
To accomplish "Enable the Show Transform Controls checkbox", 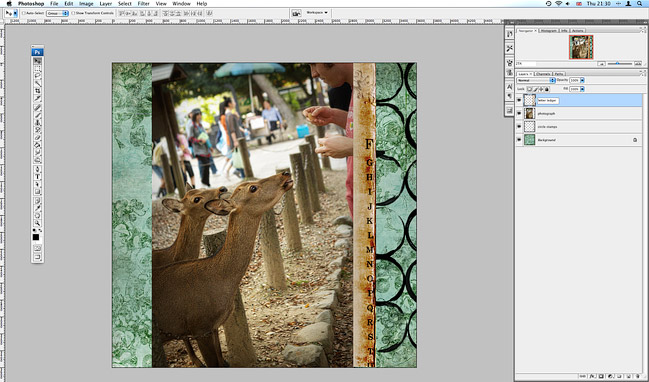I will point(73,13).
